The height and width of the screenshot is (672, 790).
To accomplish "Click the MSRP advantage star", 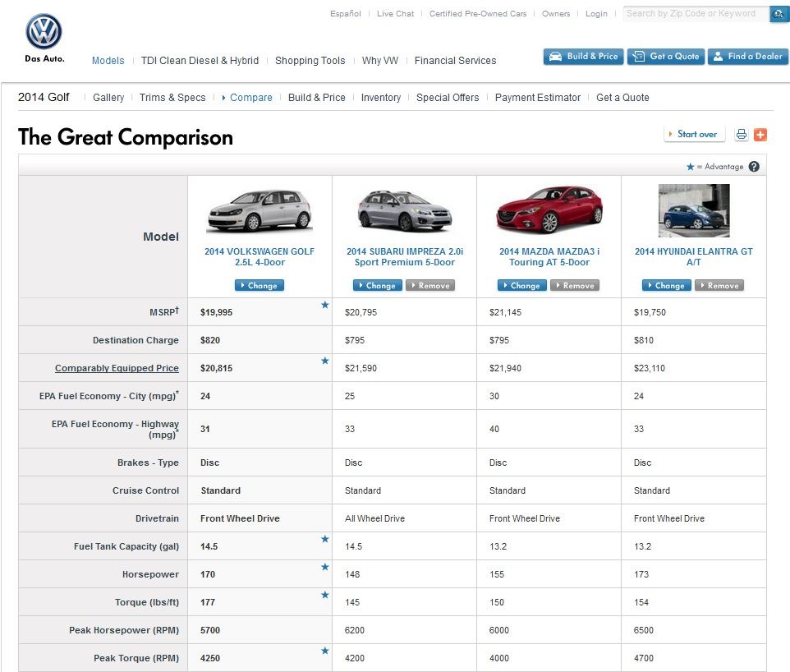I will pyautogui.click(x=325, y=305).
